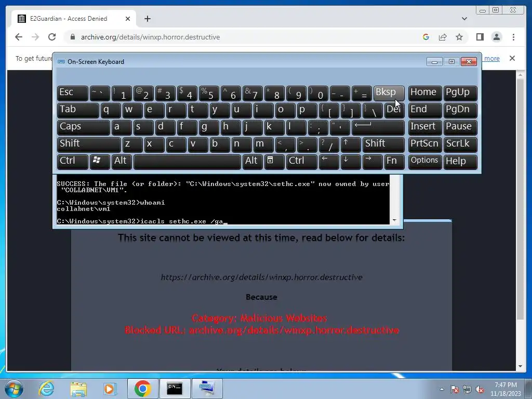Click the letter q key

pos(111,110)
